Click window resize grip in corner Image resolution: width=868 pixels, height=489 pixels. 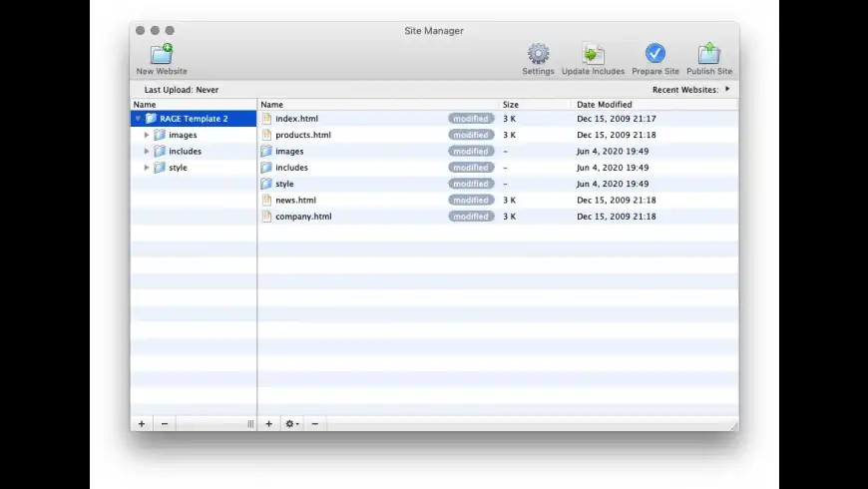pyautogui.click(x=734, y=426)
